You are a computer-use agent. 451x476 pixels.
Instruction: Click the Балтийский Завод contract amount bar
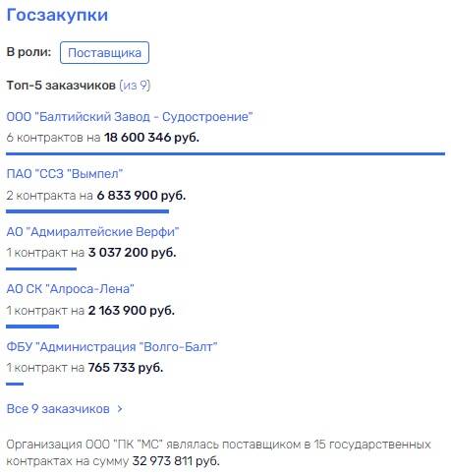tap(225, 153)
